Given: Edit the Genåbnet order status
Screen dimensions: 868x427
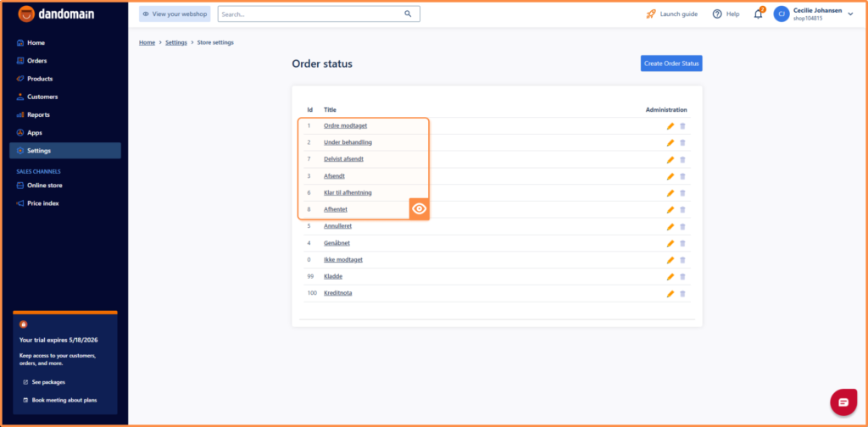Looking at the screenshot, I should coord(670,244).
